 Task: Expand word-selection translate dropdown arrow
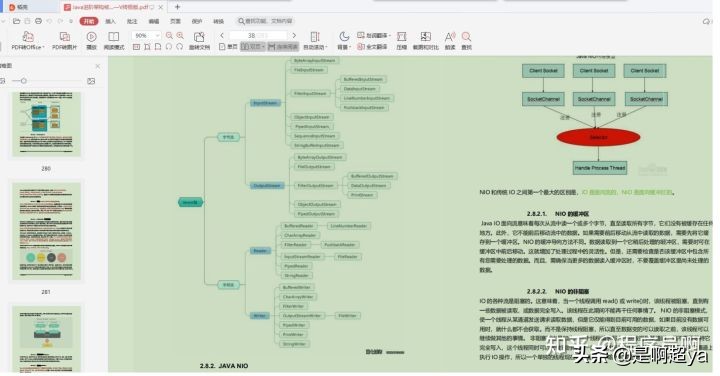(x=390, y=35)
